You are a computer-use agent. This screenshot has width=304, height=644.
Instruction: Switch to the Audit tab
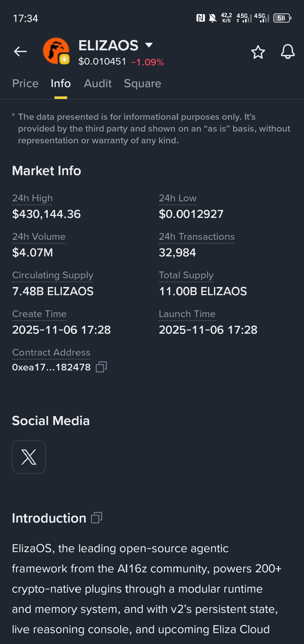click(x=98, y=83)
